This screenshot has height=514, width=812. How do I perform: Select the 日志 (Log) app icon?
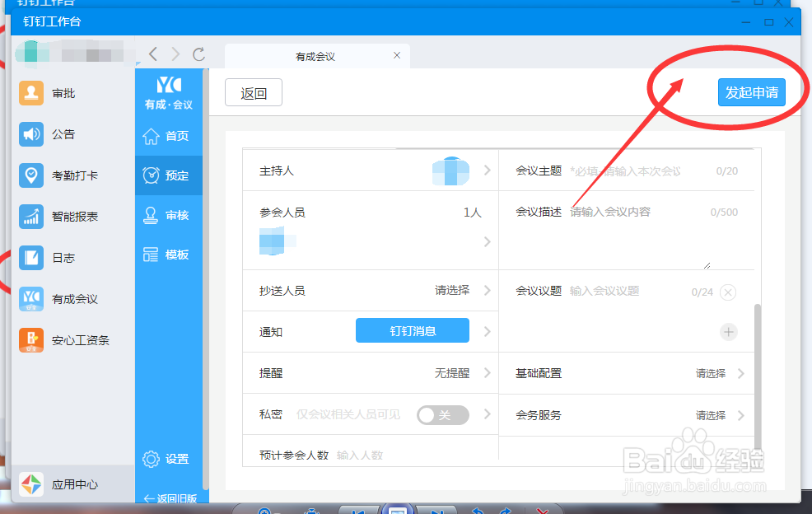(30, 258)
